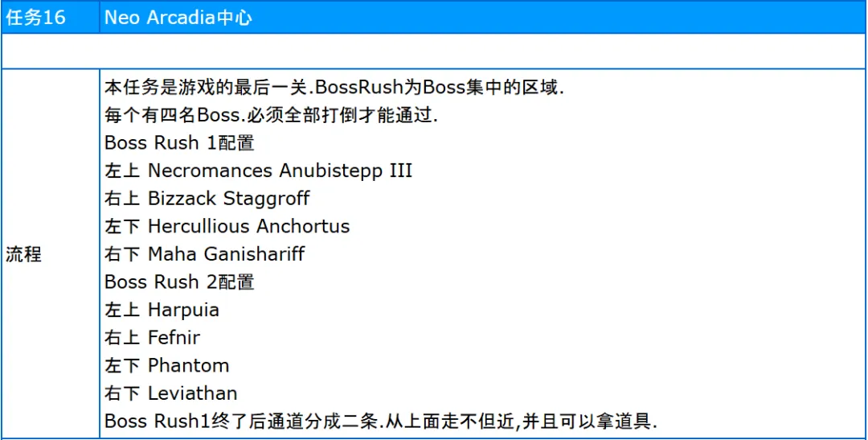
Task: Click the Boss Rush1终了后 final note line
Action: coord(381,421)
